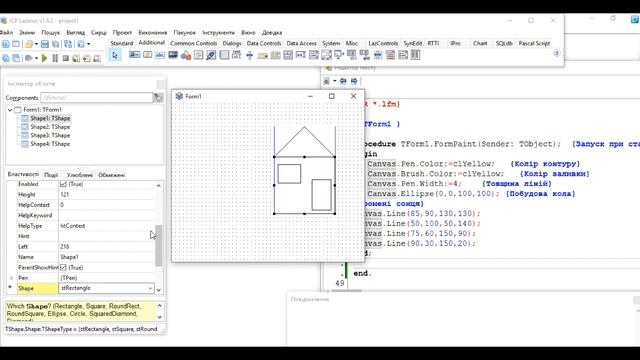The image size is (640, 360).
Task: Open the dropdown arrow beside the Open icon
Action: click(36, 44)
